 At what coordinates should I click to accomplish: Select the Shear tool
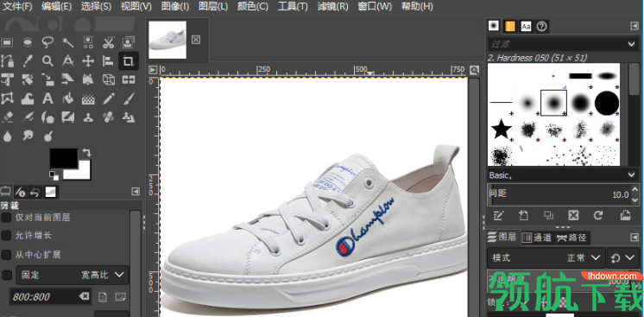tap(68, 79)
